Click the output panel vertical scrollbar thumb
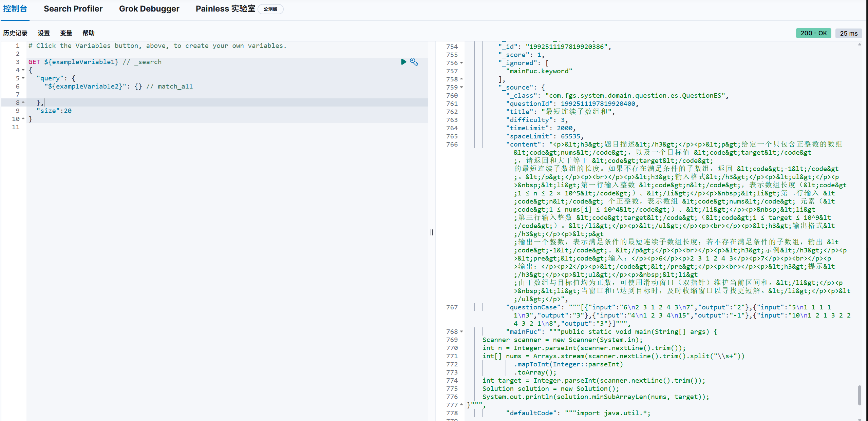The width and height of the screenshot is (868, 421). pos(860,395)
